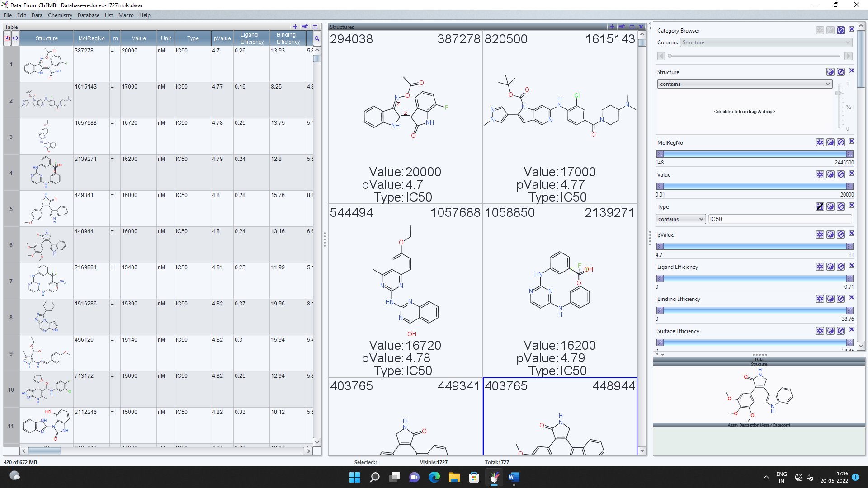Sort by the pValue column header

[x=222, y=38]
